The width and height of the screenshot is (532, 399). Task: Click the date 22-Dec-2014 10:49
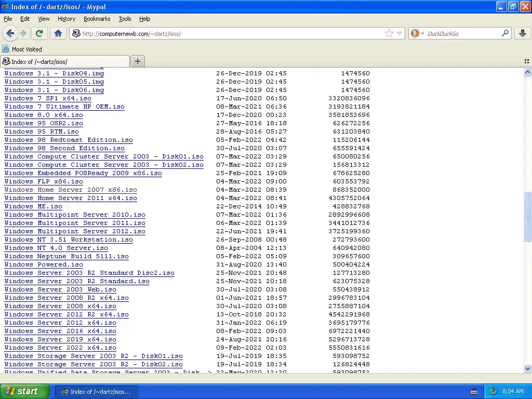pyautogui.click(x=251, y=206)
